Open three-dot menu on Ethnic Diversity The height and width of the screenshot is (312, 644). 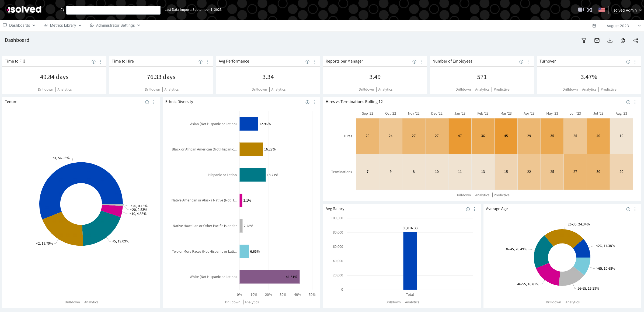(314, 102)
